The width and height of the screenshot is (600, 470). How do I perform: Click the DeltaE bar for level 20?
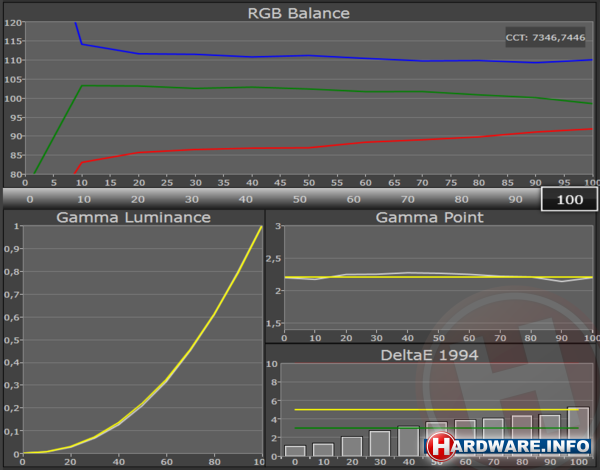point(352,446)
